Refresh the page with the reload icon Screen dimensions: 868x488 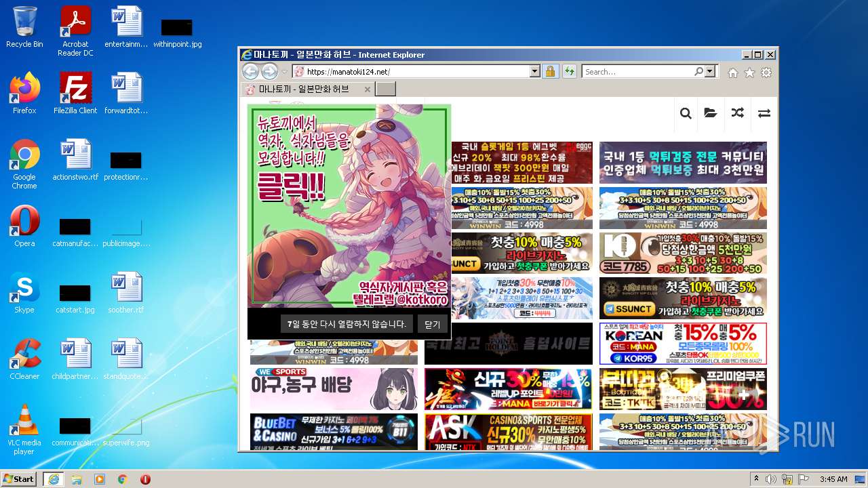point(569,71)
